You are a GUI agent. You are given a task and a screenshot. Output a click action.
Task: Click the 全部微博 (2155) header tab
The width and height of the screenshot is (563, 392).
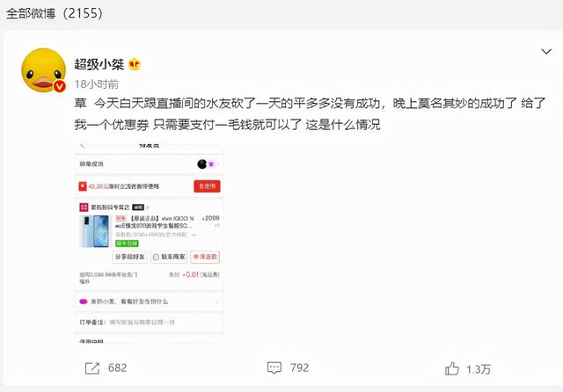pos(55,14)
